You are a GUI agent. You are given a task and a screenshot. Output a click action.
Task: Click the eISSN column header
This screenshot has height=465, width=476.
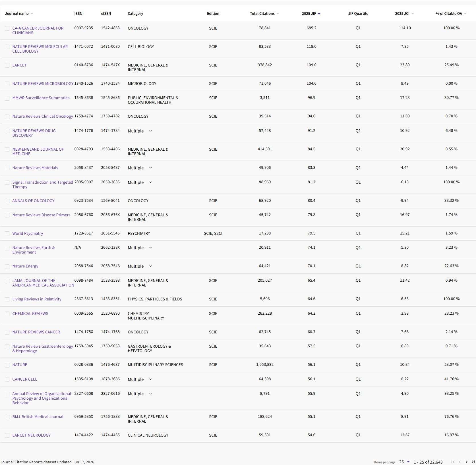coord(106,14)
